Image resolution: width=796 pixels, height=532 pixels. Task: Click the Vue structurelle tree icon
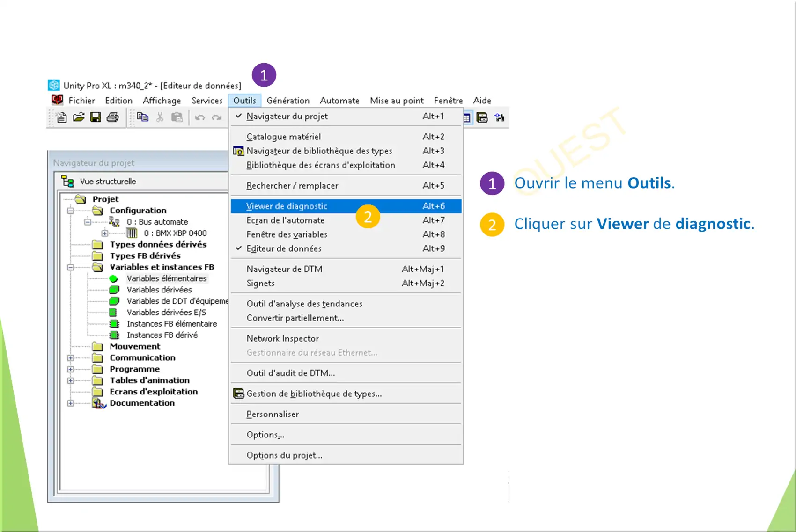[x=68, y=181]
